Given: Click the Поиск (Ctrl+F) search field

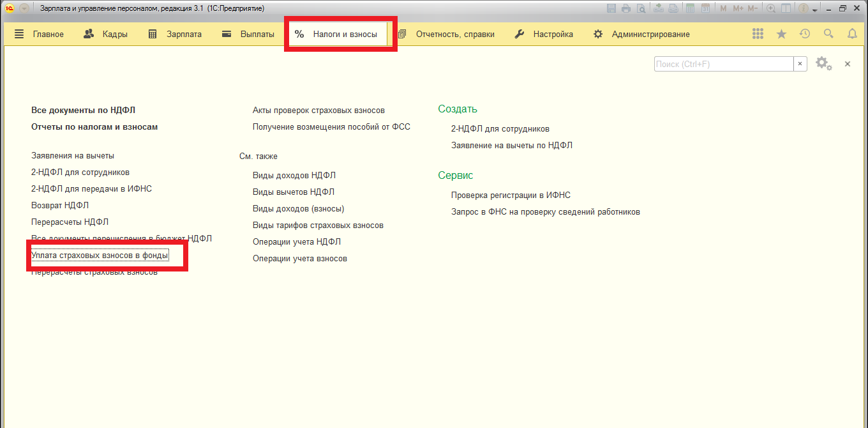Looking at the screenshot, I should (724, 64).
